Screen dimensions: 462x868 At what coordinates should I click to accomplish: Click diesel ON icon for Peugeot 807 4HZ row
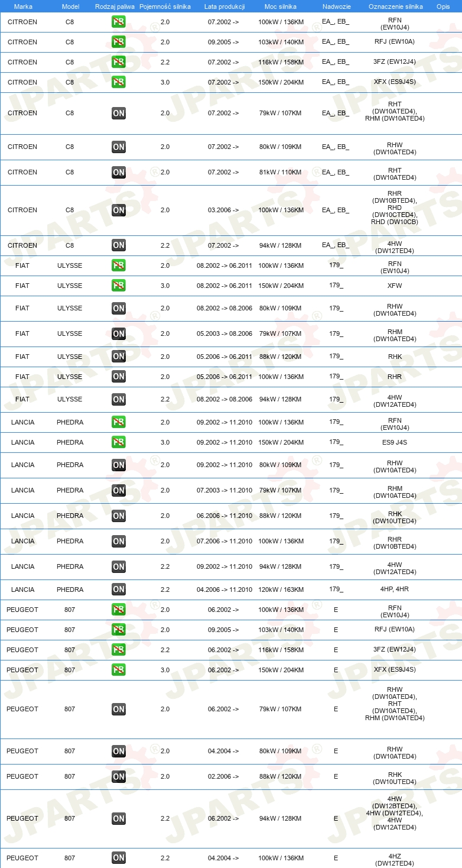[119, 858]
